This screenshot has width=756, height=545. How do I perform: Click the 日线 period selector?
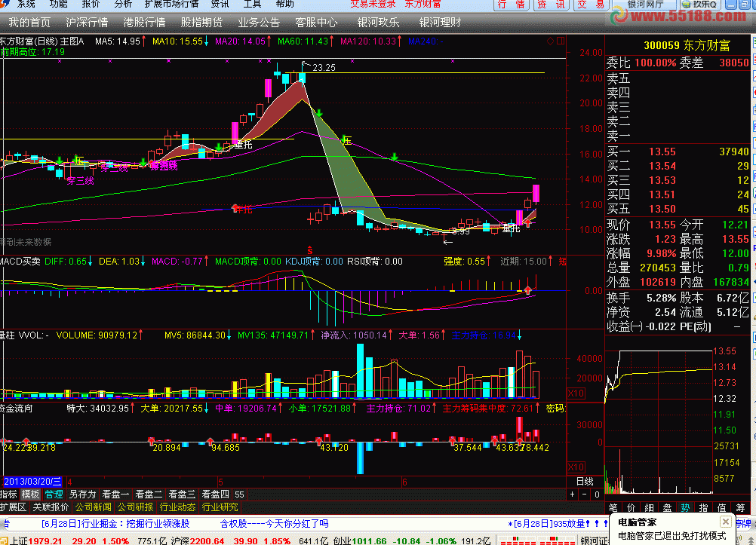(585, 482)
